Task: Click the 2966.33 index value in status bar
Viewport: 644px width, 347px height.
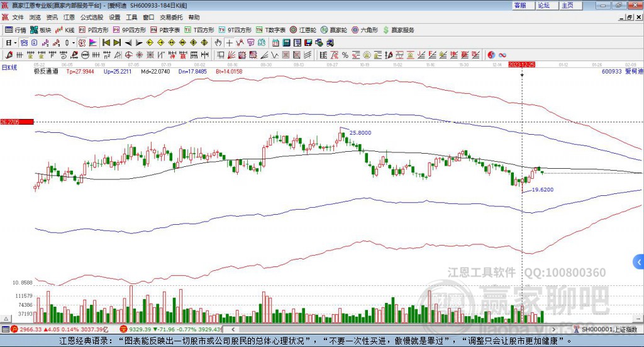Action: tap(30, 329)
